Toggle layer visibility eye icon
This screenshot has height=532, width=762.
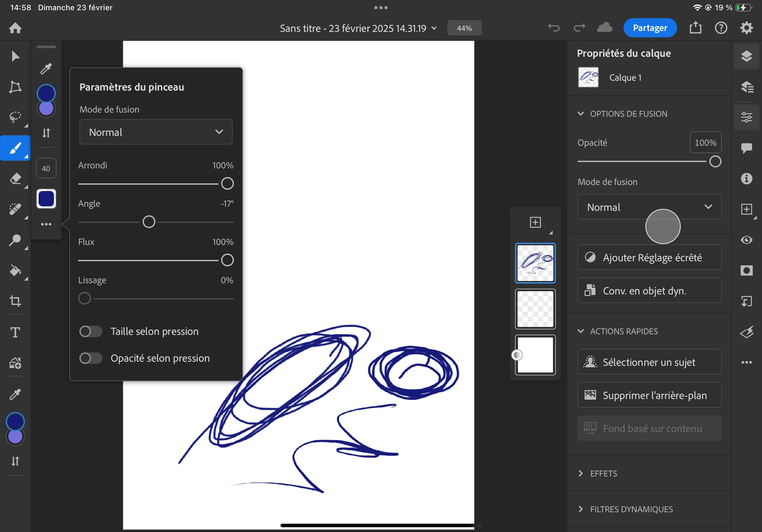(x=746, y=240)
